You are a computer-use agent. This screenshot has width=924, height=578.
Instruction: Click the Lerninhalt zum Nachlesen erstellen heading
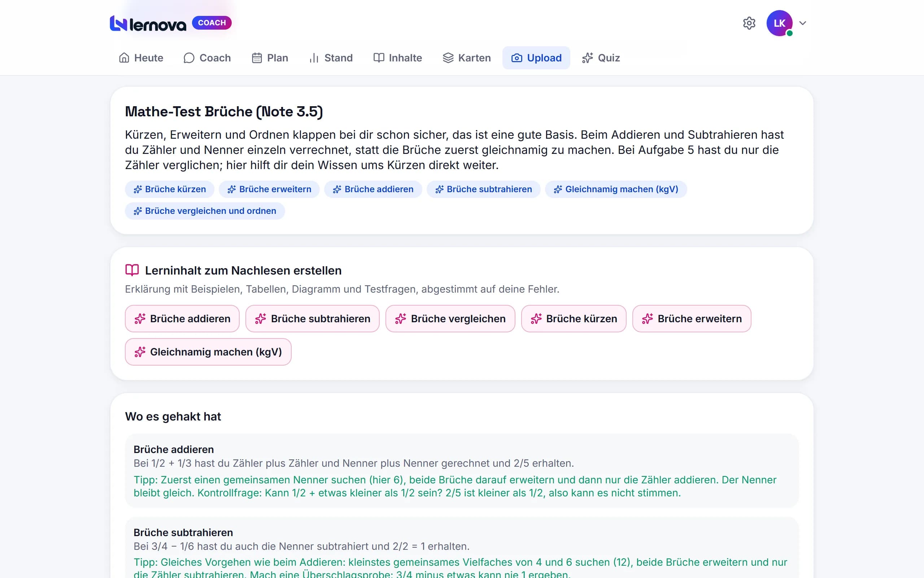[x=243, y=270]
